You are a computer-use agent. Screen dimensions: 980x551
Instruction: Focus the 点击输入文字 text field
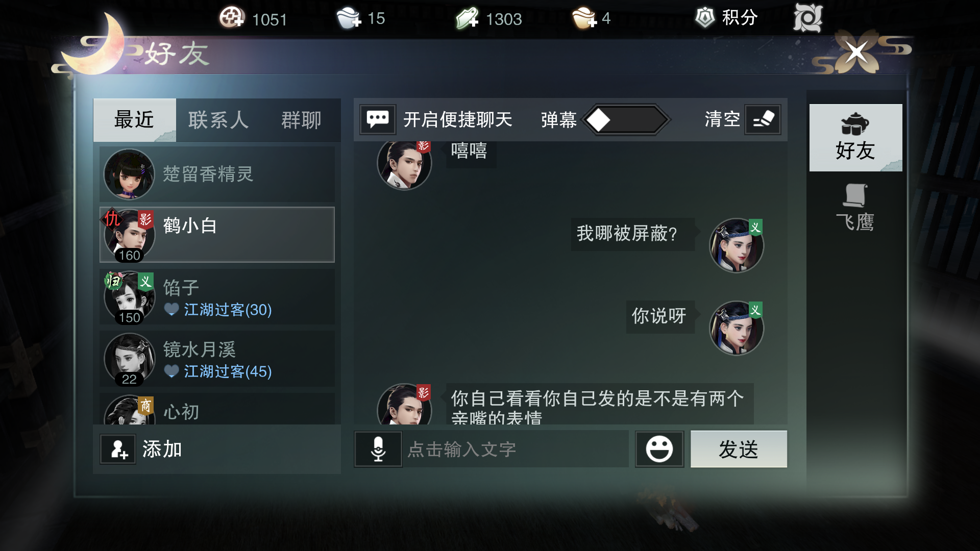click(516, 449)
